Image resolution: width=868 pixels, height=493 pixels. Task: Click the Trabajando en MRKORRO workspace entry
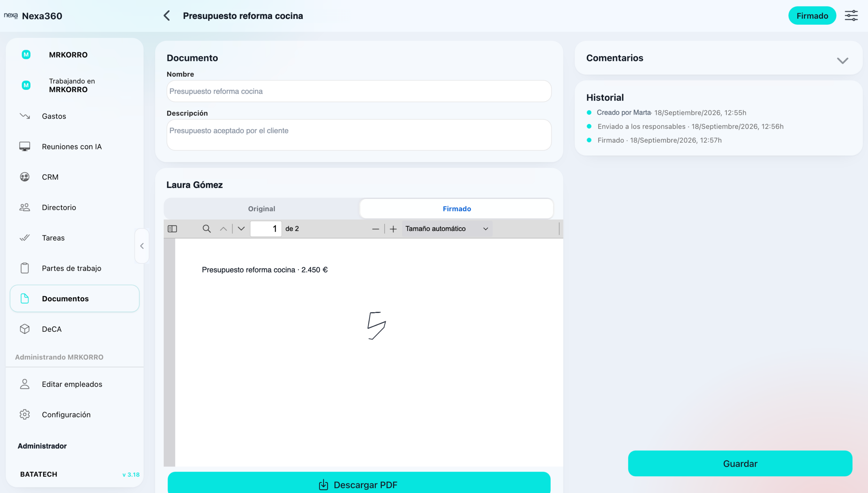point(75,85)
